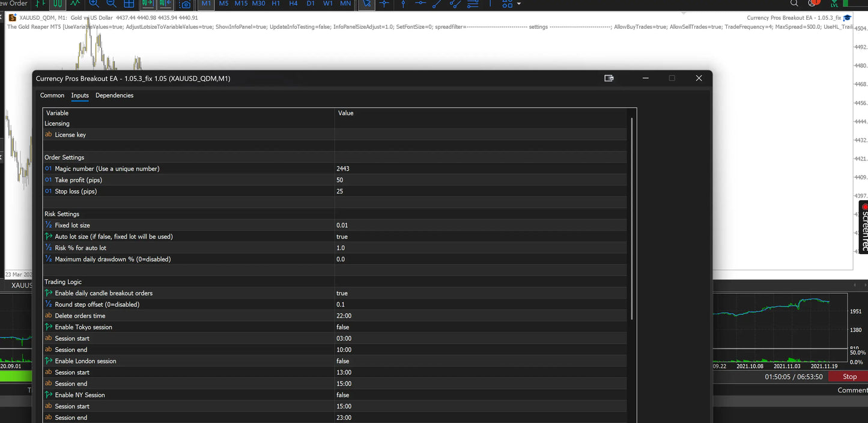
Task: Click the graduation cap expert icon on chart
Action: [847, 18]
